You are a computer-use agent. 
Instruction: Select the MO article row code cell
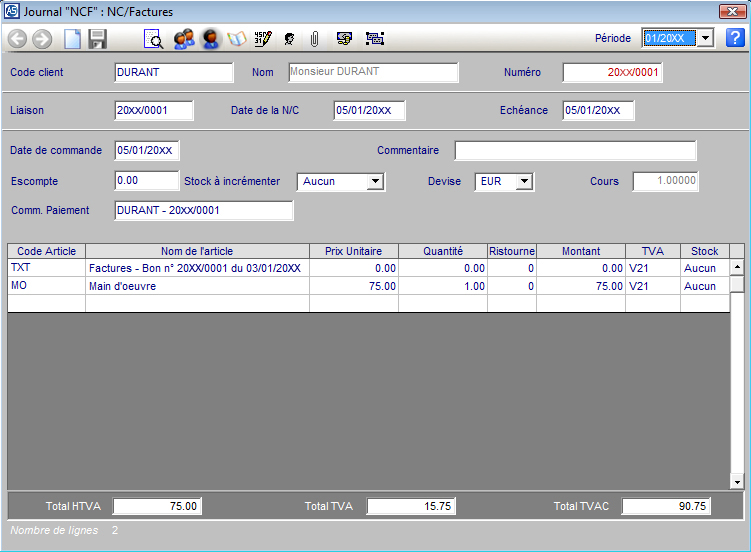[x=46, y=286]
